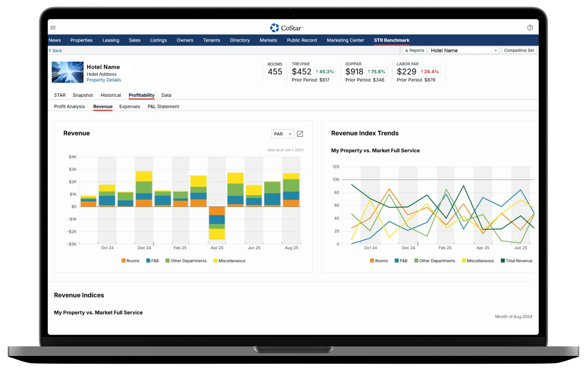Viewport: 588px width, 375px height.
Task: Click the Back arrow link
Action: click(55, 50)
